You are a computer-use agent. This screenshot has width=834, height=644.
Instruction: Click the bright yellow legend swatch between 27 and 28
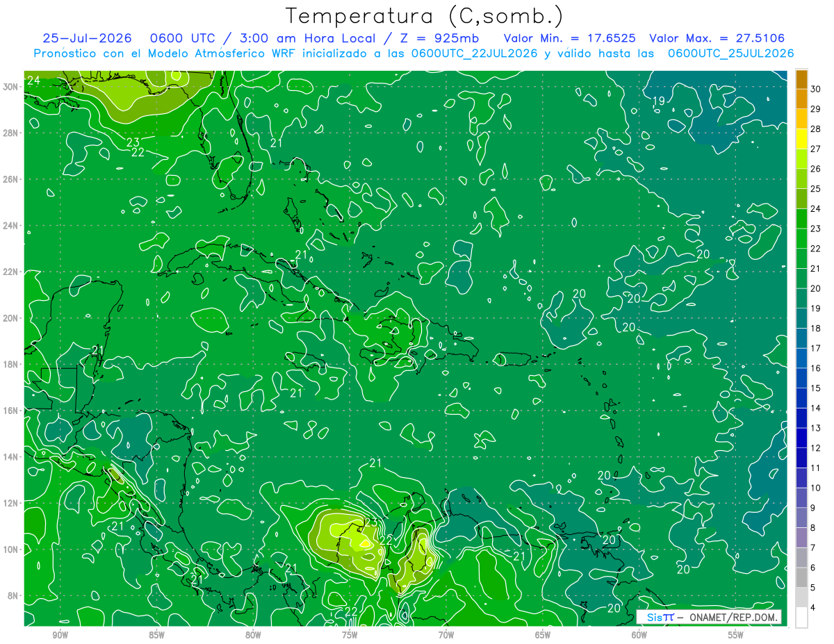pyautogui.click(x=801, y=139)
